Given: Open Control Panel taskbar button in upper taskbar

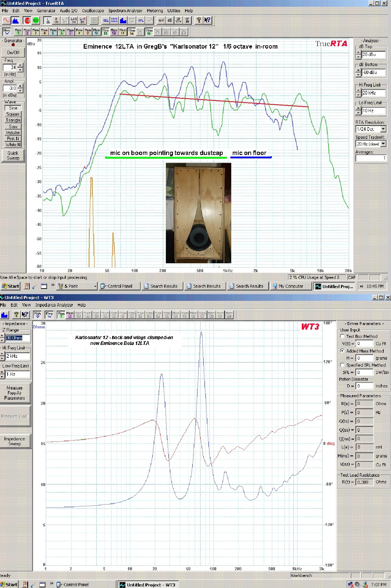Looking at the screenshot, I should pos(119,286).
